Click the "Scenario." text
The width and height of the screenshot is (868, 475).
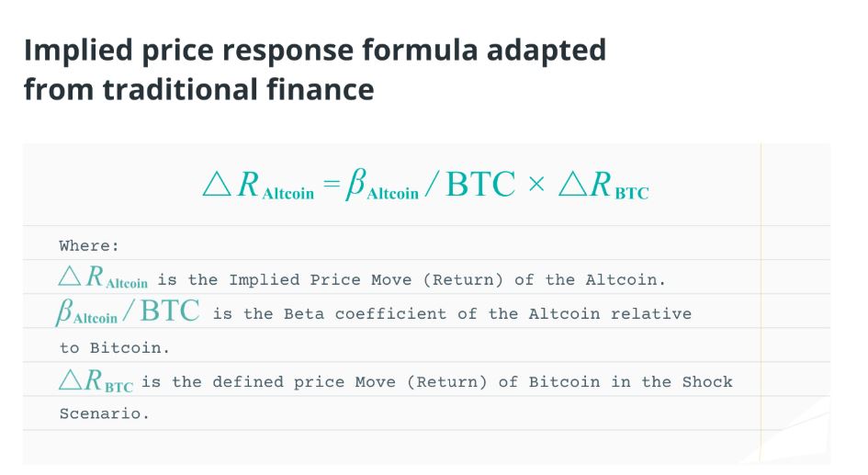(104, 415)
